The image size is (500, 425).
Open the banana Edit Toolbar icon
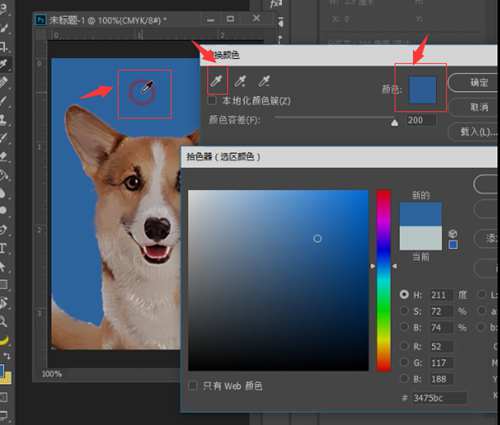[x=3, y=340]
